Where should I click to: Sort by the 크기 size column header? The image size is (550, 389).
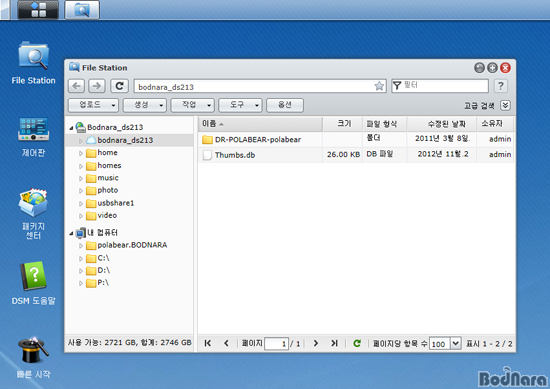click(343, 124)
